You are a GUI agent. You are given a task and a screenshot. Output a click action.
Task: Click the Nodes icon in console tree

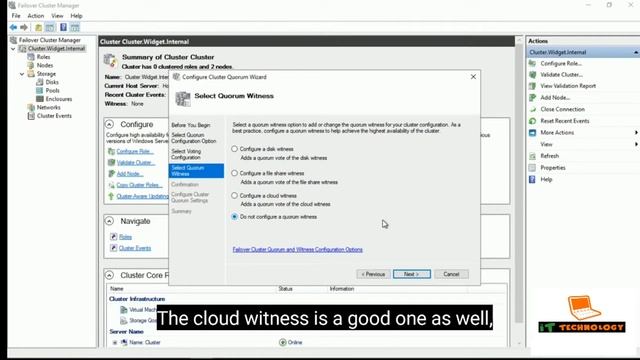(x=31, y=65)
